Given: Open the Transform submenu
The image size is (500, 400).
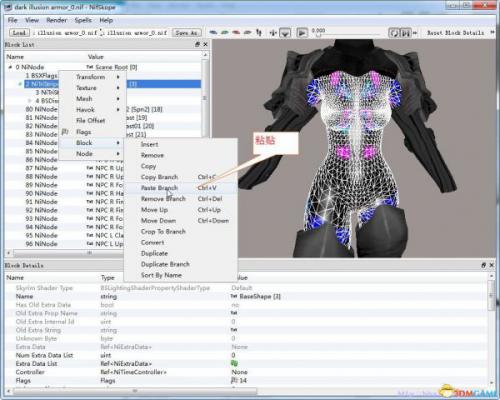Looking at the screenshot, I should 92,77.
